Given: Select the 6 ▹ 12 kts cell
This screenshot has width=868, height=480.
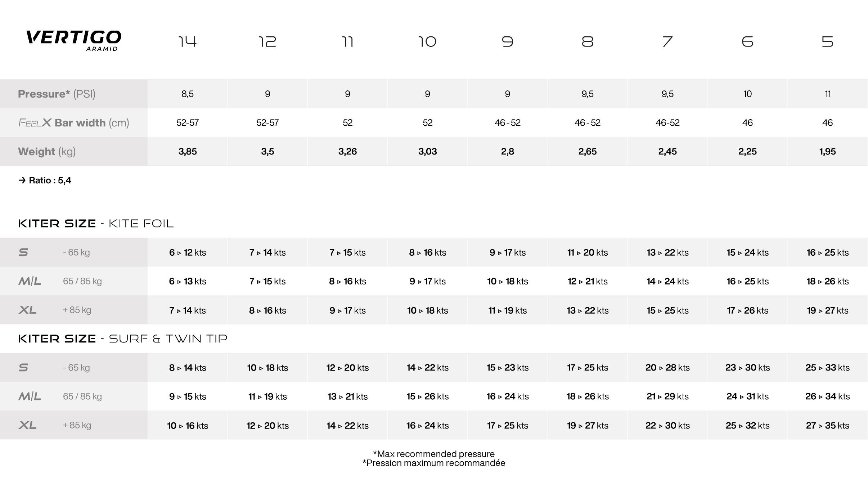Looking at the screenshot, I should pos(188,252).
